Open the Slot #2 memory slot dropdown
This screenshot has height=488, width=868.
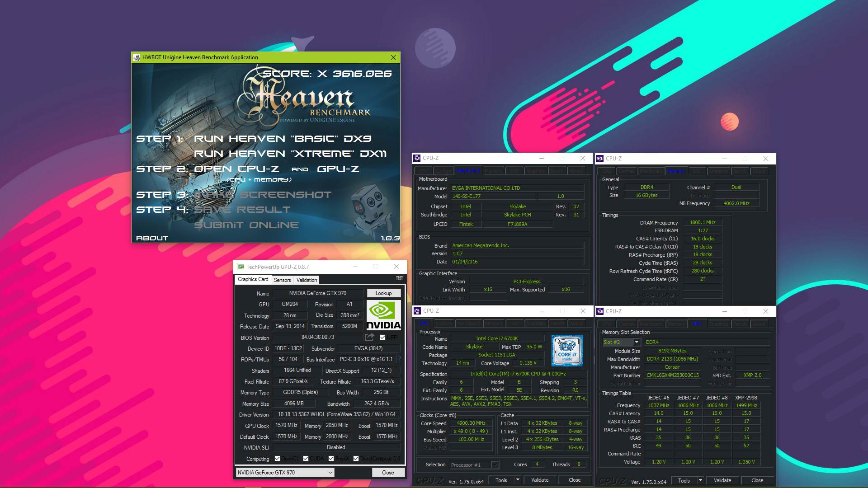(622, 342)
